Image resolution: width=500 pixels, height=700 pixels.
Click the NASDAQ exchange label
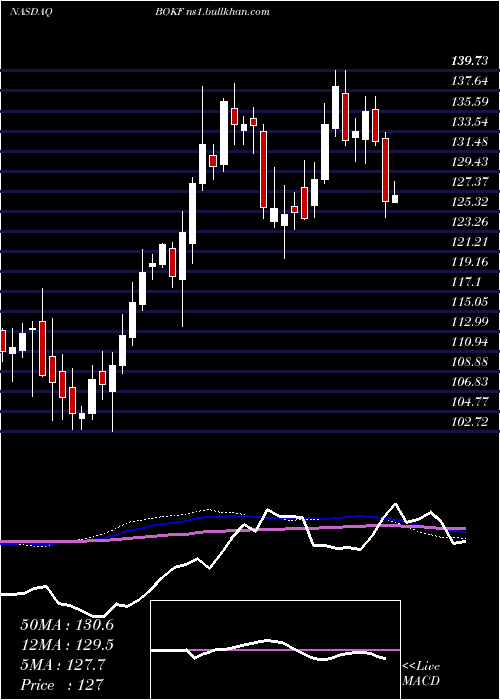31,12
